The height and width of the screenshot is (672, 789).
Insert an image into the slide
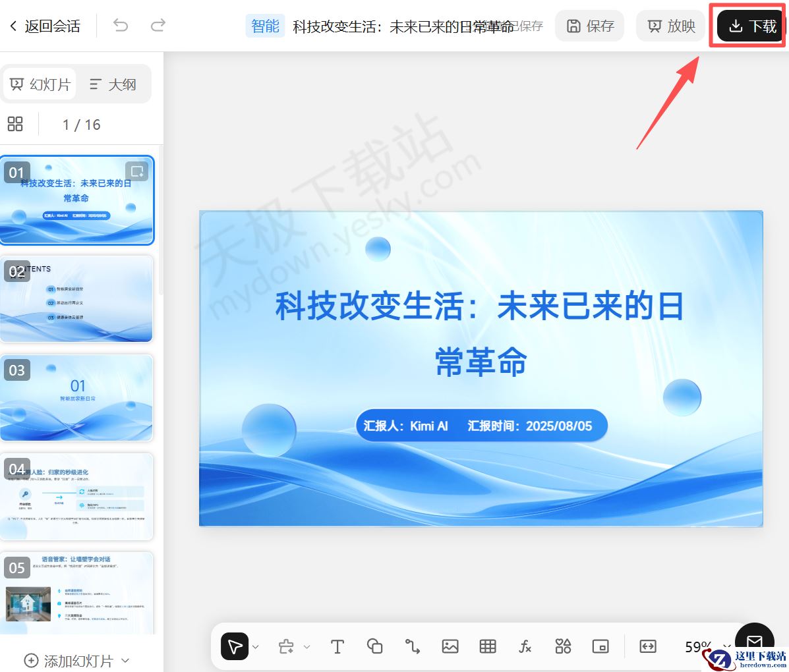(450, 646)
